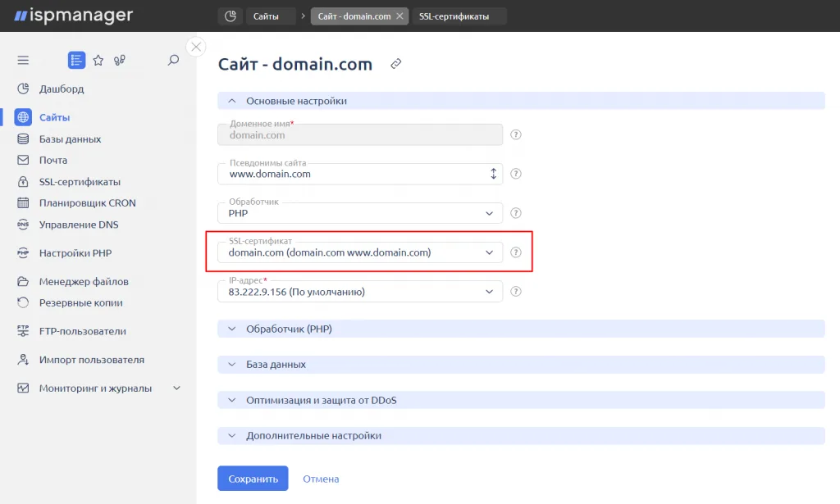This screenshot has height=504, width=840.
Task: Click the Управление DNS icon
Action: coord(23,225)
